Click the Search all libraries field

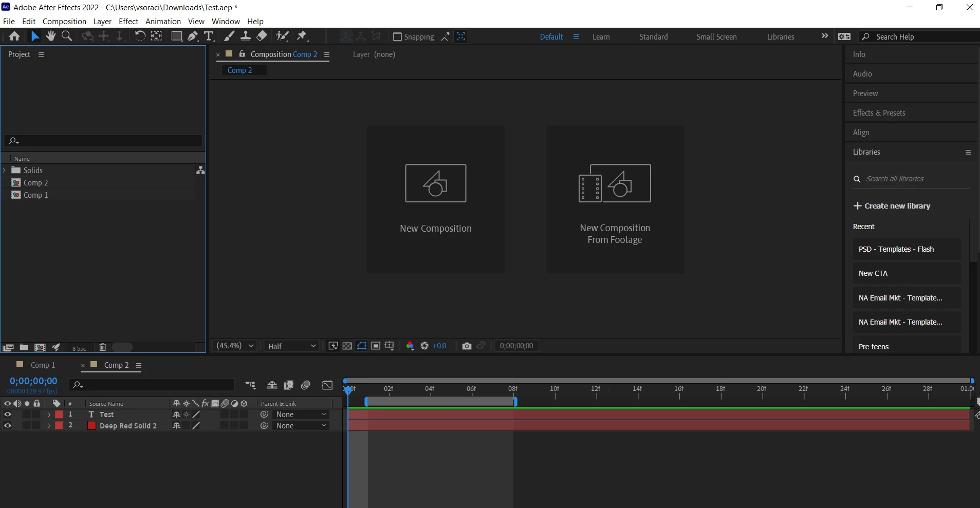pos(912,179)
